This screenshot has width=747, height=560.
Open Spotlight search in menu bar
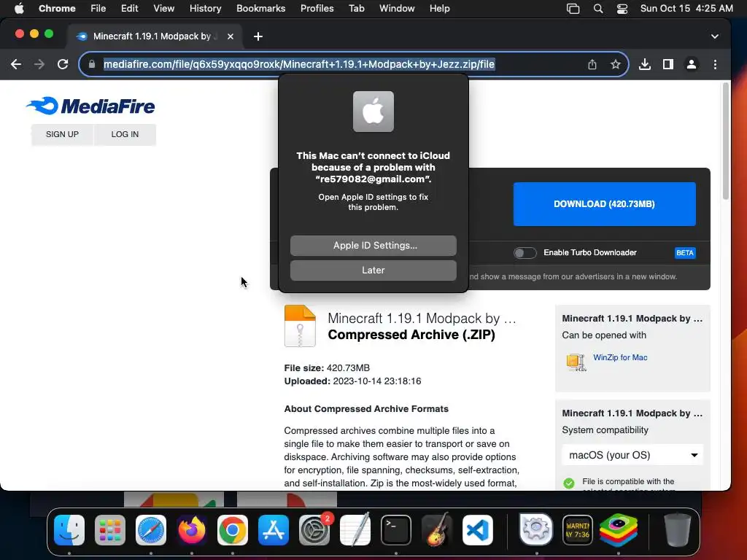click(598, 9)
